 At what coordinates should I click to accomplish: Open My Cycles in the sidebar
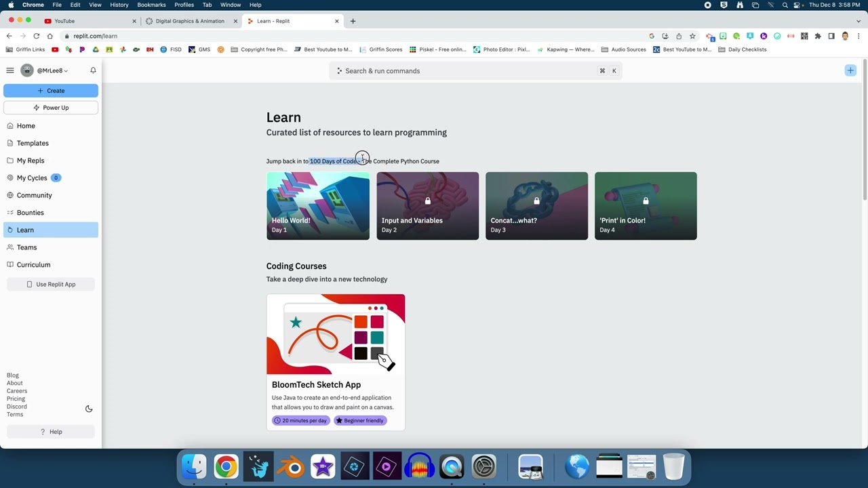(51, 178)
